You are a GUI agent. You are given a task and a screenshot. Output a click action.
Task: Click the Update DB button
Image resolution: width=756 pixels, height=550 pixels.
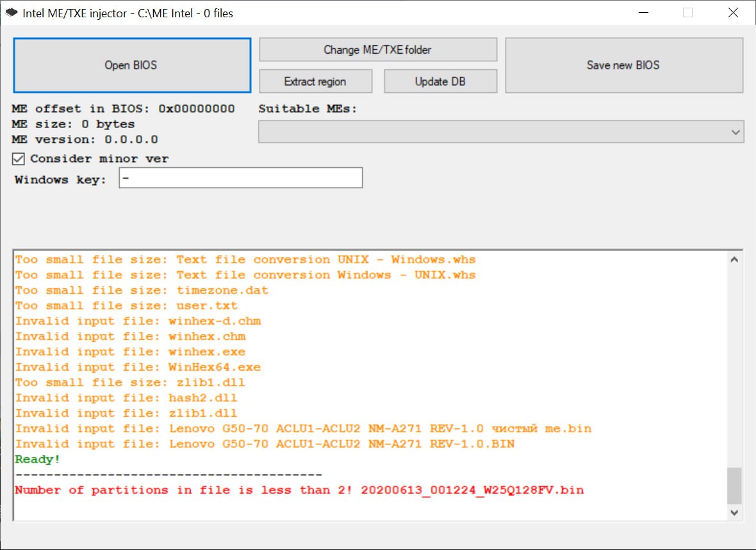[x=440, y=81]
